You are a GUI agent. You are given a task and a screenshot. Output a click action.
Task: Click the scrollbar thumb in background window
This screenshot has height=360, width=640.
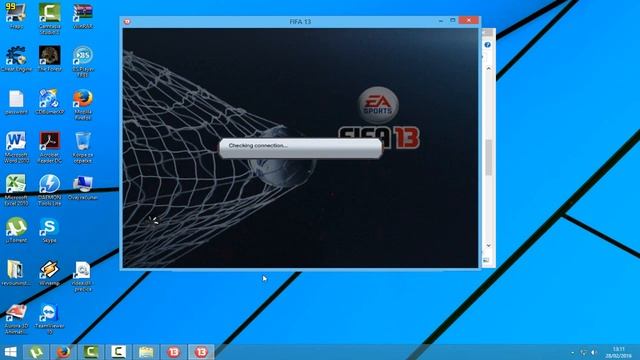(489, 158)
